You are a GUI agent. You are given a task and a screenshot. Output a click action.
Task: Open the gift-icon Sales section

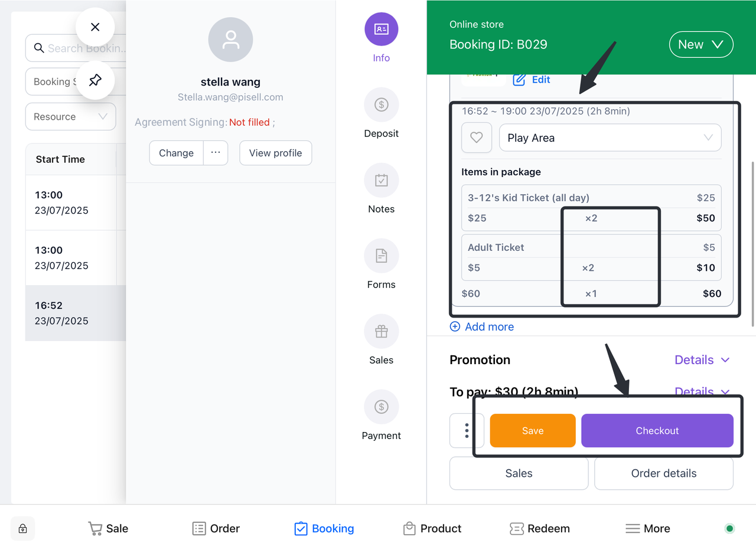[381, 332]
